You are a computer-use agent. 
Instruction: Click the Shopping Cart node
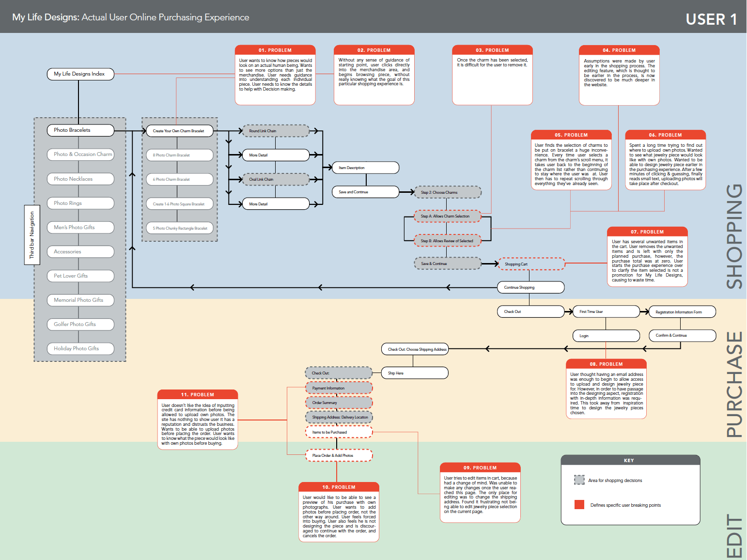(531, 264)
